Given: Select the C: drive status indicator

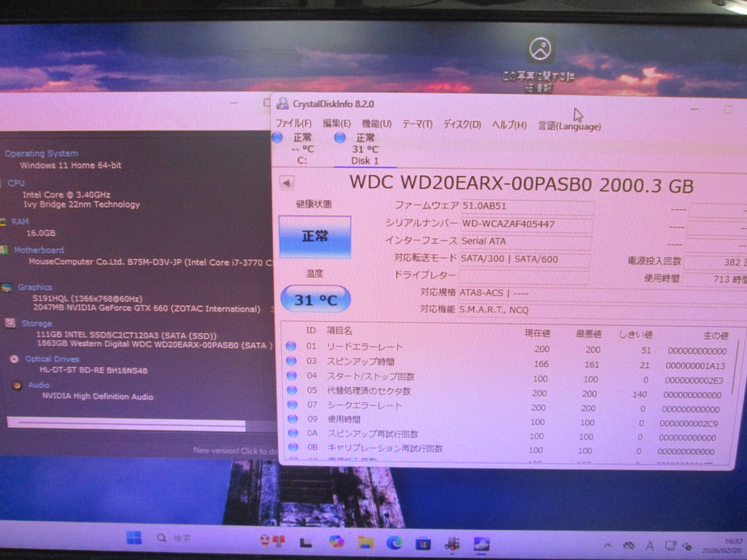Looking at the screenshot, I should click(x=298, y=148).
